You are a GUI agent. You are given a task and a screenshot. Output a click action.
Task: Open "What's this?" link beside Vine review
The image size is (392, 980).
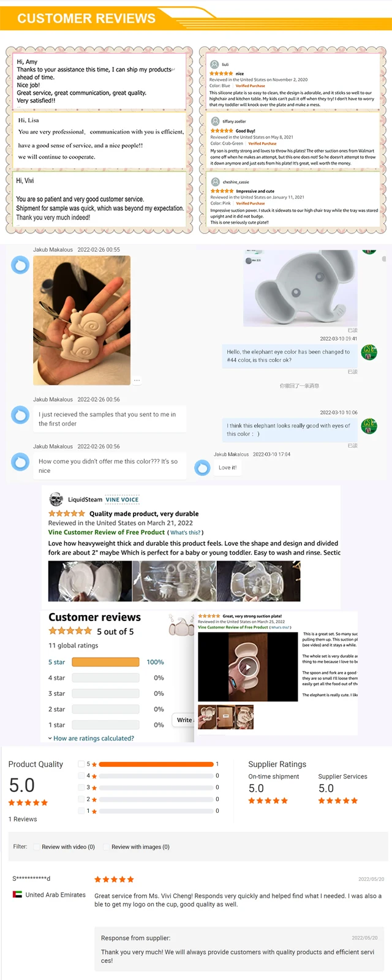point(185,532)
